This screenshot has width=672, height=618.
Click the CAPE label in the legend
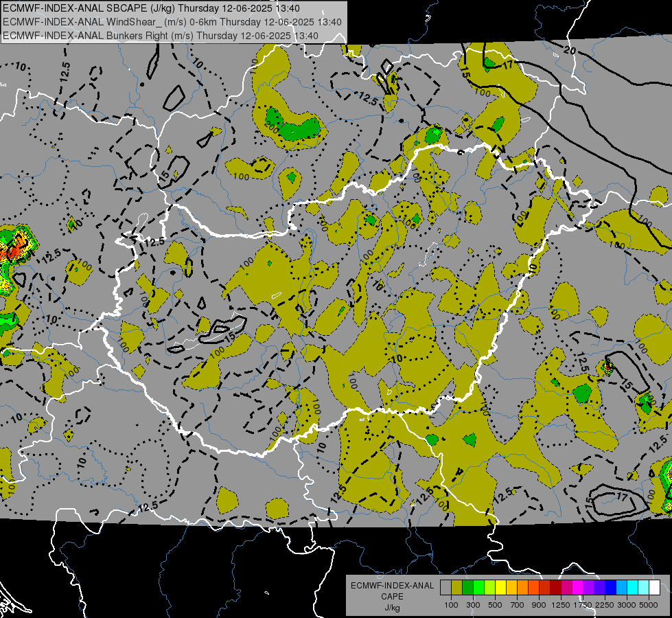click(x=392, y=597)
